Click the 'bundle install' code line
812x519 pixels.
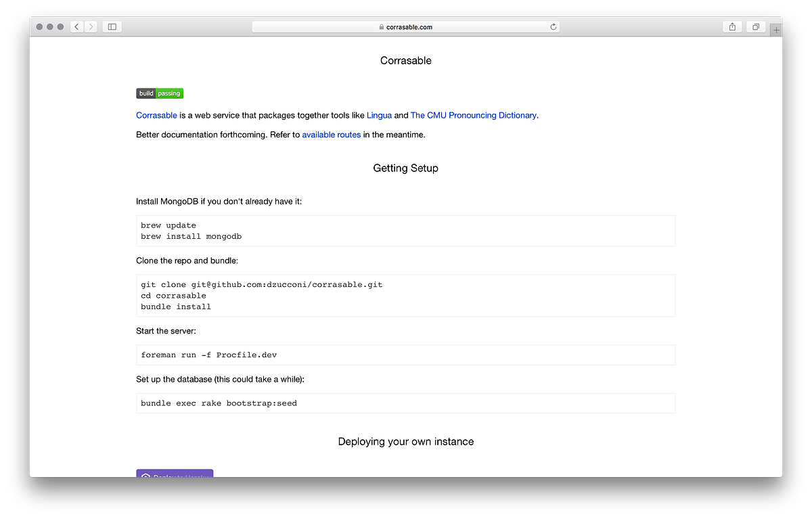[176, 307]
